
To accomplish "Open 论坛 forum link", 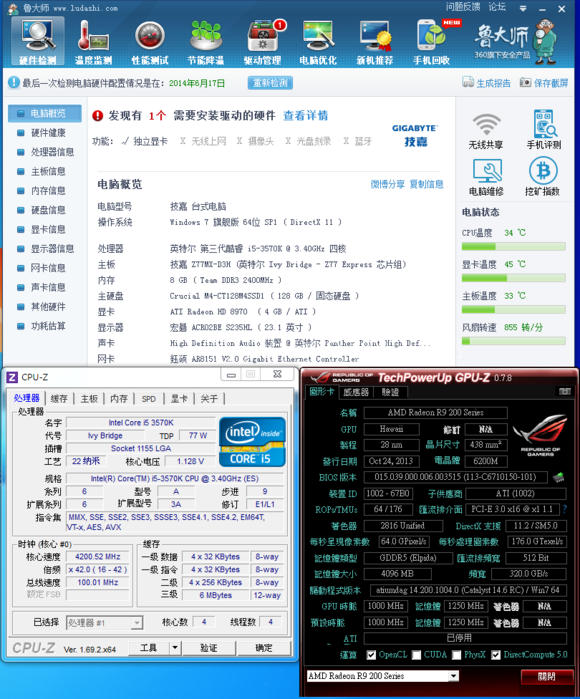I will (497, 7).
